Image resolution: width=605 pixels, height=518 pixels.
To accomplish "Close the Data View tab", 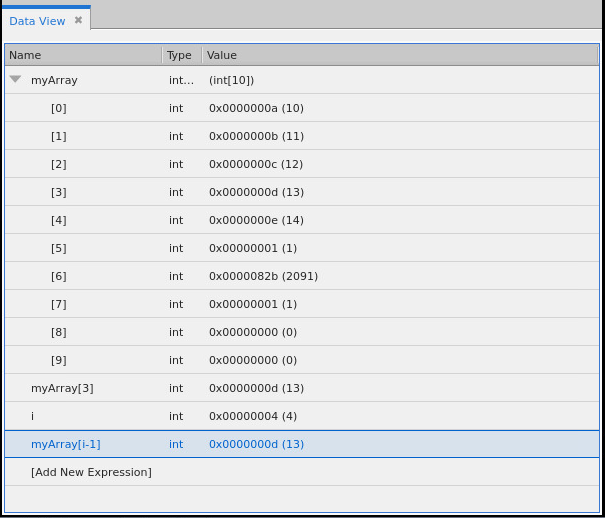I will coord(78,20).
